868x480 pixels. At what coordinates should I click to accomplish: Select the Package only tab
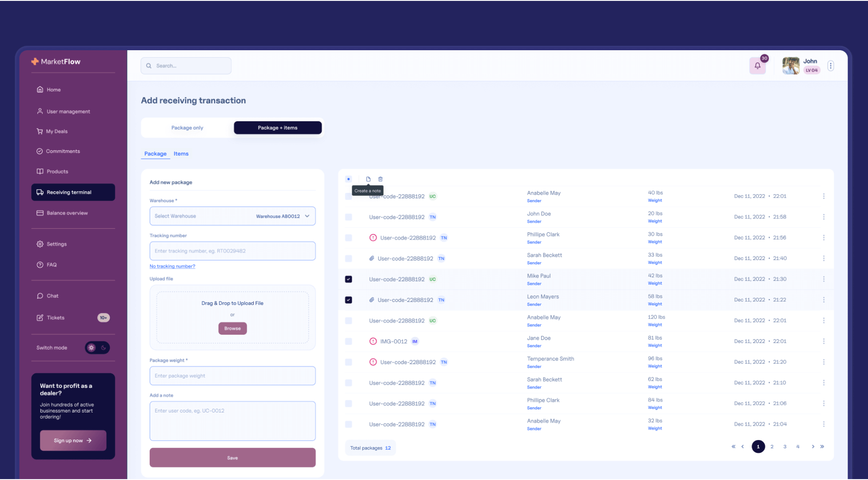[x=187, y=128]
